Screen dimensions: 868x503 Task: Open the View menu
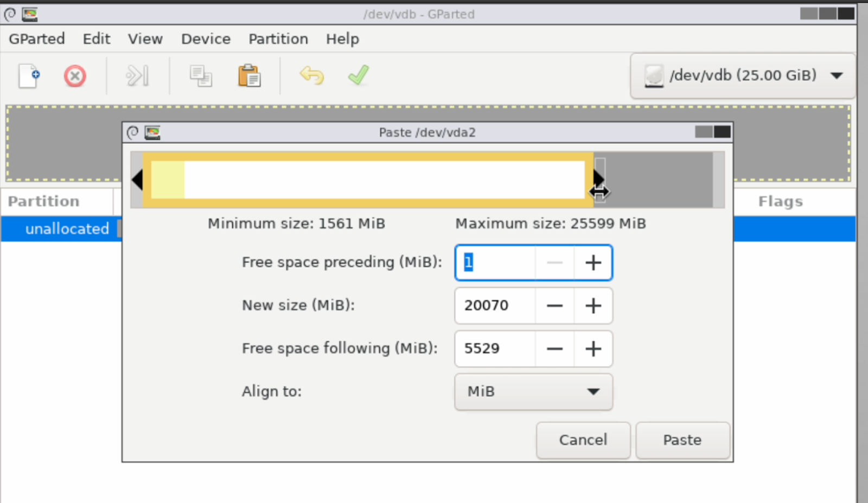145,39
